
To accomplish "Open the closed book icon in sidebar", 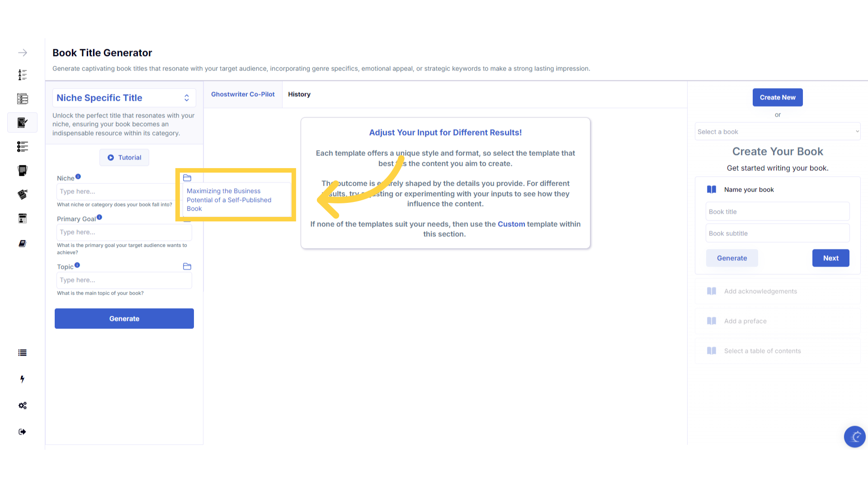I will tap(22, 244).
